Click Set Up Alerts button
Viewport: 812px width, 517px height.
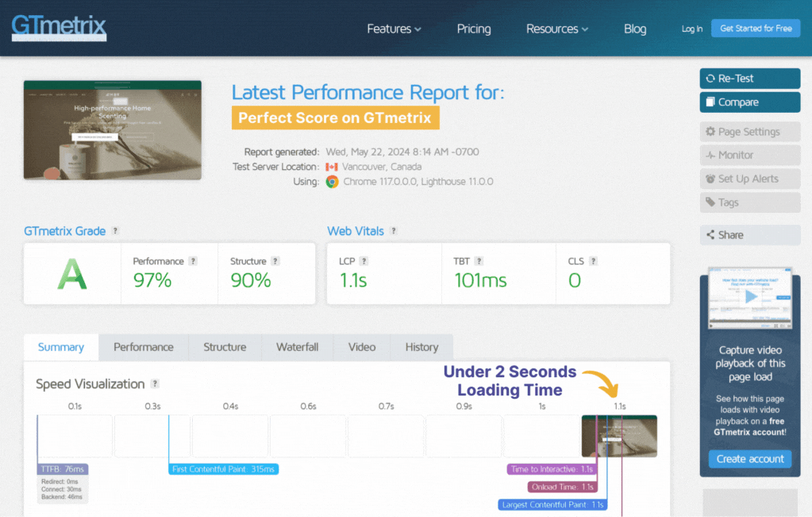pos(750,179)
